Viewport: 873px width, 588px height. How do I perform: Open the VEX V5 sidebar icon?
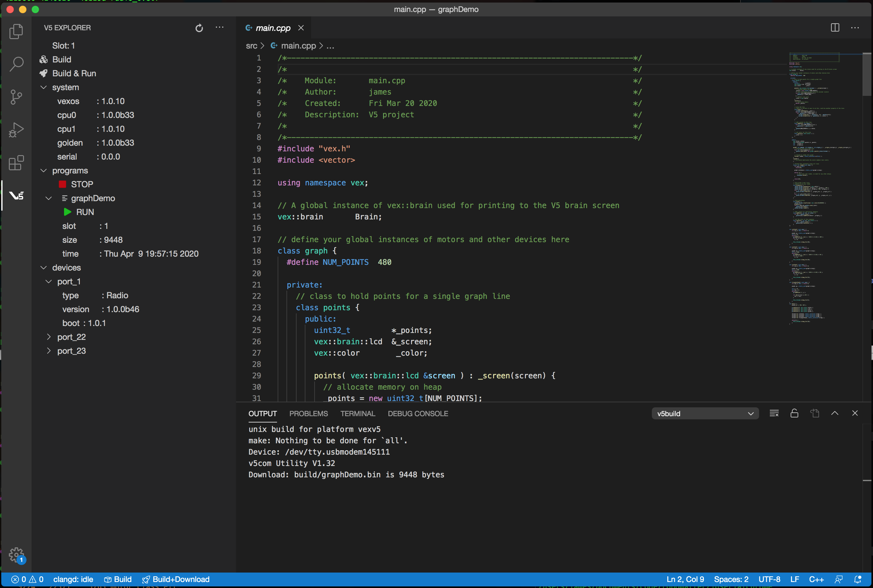point(16,195)
